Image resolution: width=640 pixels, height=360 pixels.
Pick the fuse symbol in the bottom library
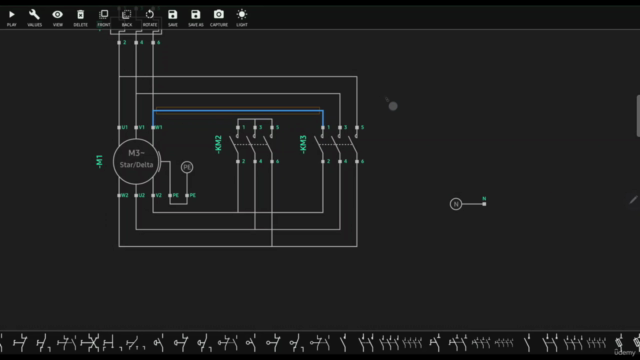pyautogui.click(x=619, y=342)
